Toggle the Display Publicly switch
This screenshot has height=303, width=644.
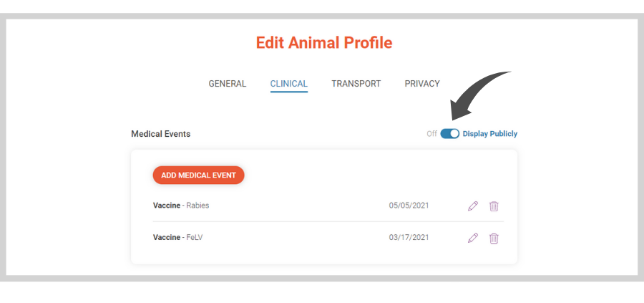(x=450, y=134)
